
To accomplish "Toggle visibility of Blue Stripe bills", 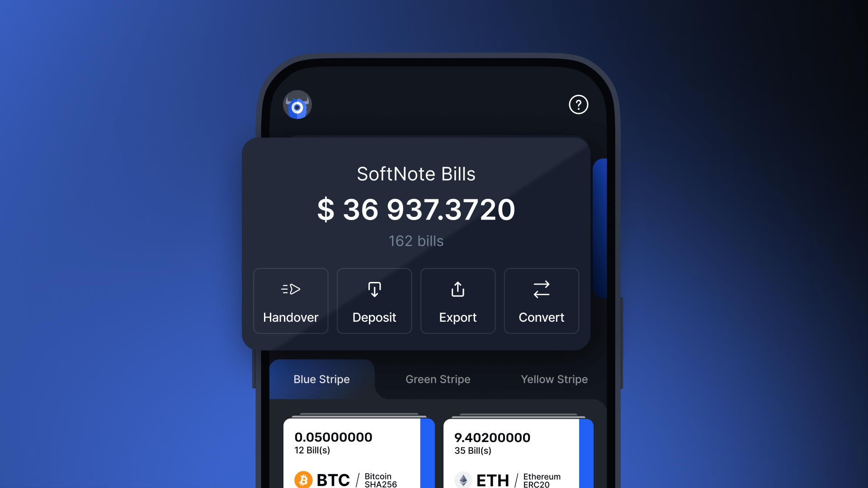I will (321, 378).
